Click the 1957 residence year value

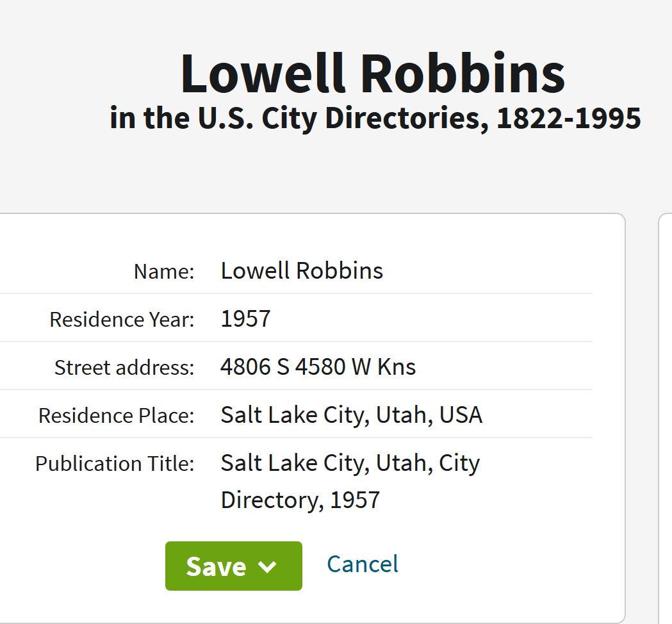[245, 318]
